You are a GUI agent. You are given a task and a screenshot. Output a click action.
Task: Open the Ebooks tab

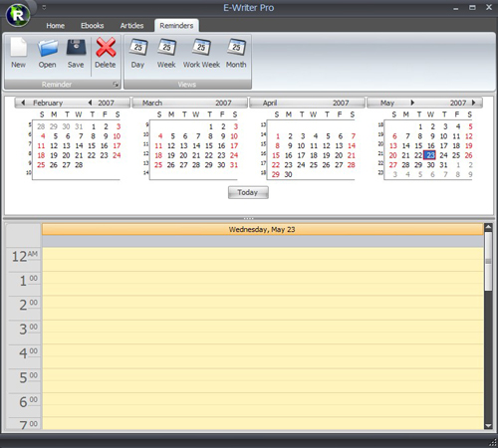click(x=93, y=26)
